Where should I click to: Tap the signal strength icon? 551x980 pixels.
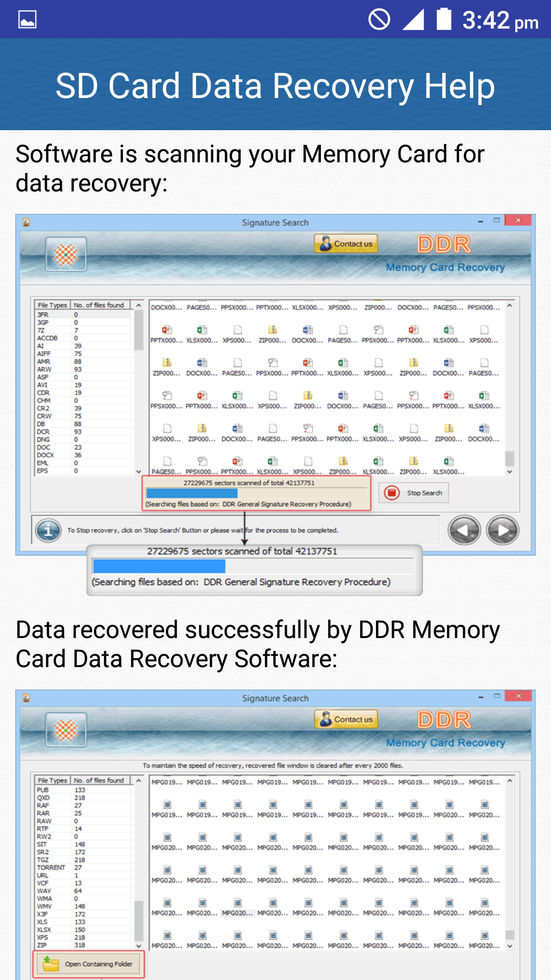pyautogui.click(x=413, y=20)
